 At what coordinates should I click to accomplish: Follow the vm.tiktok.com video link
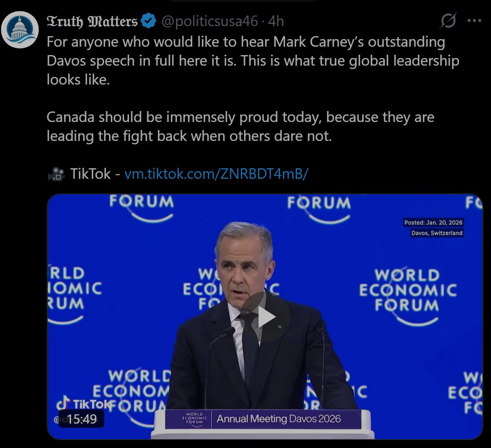(216, 174)
